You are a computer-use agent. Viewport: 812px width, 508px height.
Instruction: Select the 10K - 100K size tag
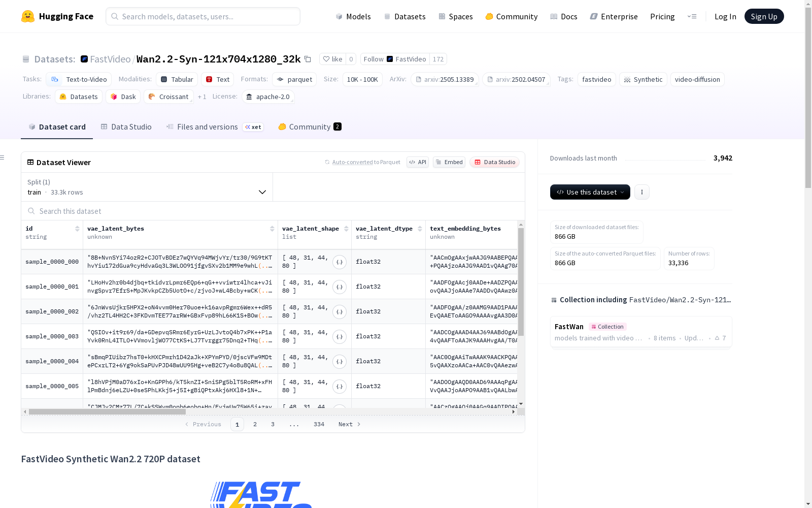point(362,79)
